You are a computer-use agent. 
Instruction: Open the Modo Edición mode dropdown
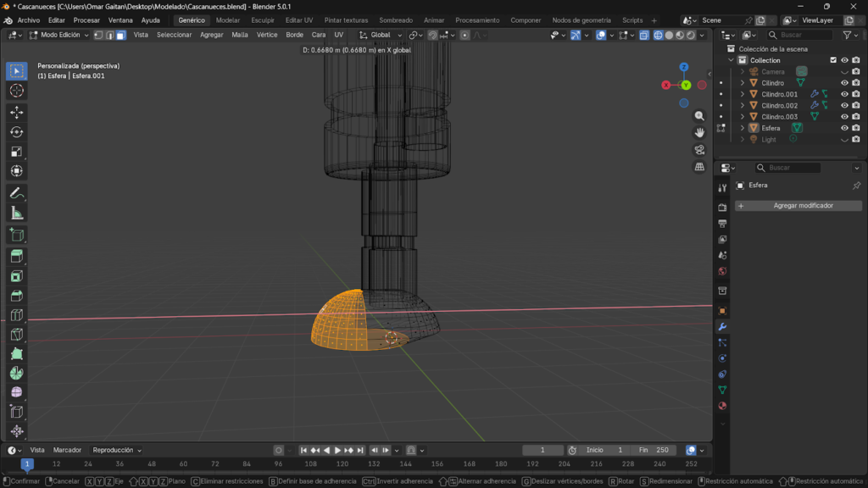tap(59, 35)
